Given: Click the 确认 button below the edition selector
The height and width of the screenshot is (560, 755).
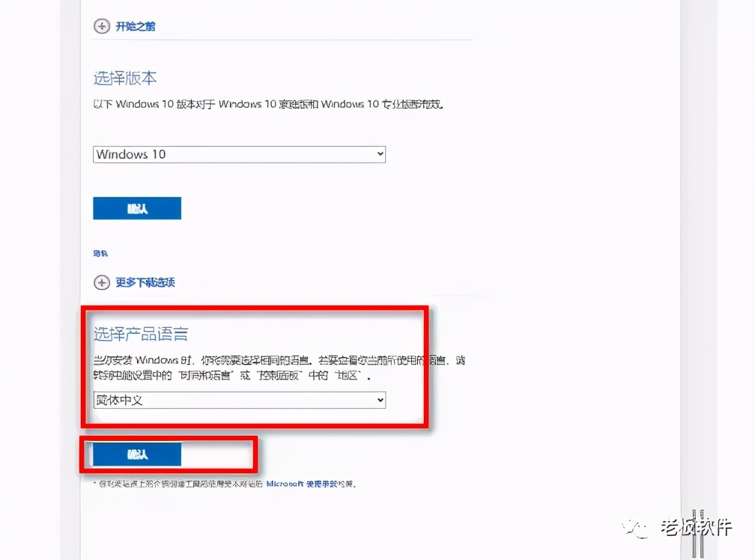Looking at the screenshot, I should [137, 207].
